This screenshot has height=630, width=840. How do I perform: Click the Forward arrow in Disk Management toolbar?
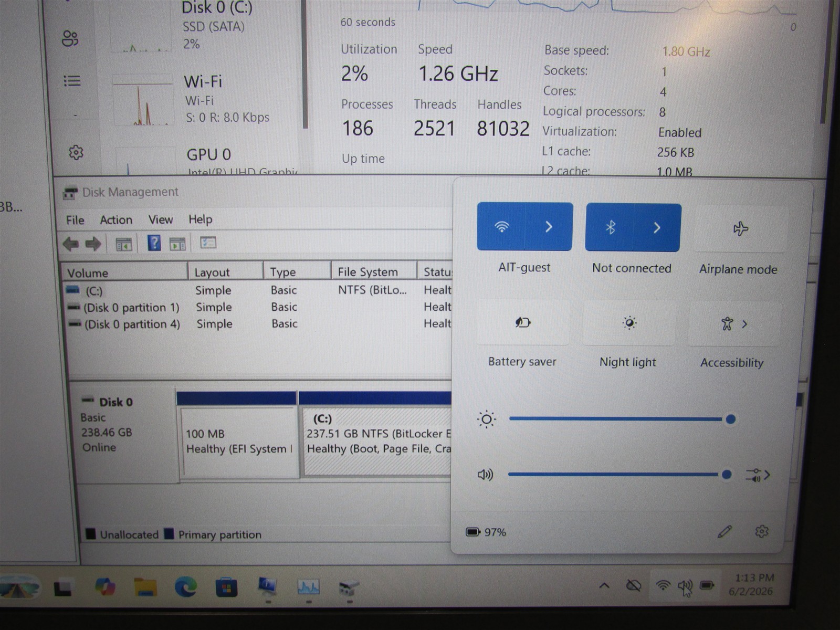(x=93, y=244)
